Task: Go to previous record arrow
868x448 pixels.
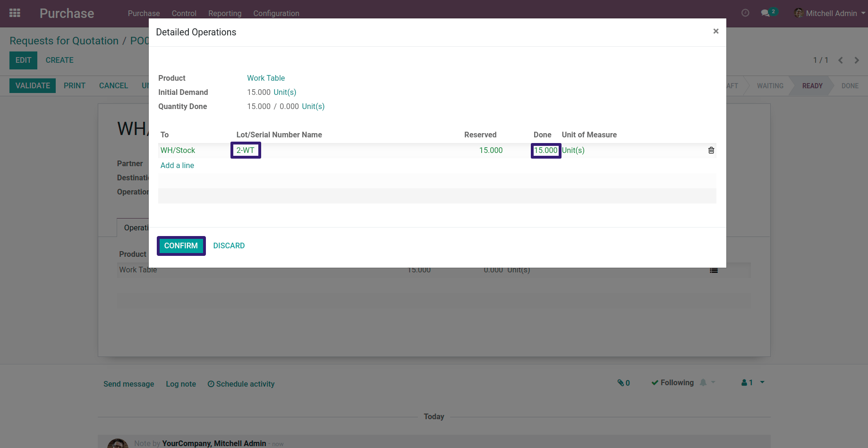Action: 841,60
